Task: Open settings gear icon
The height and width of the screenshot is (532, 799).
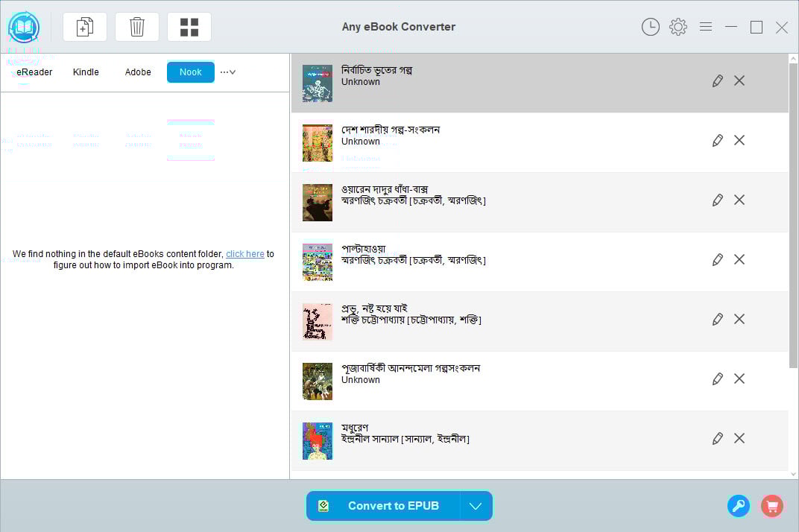Action: pyautogui.click(x=678, y=27)
